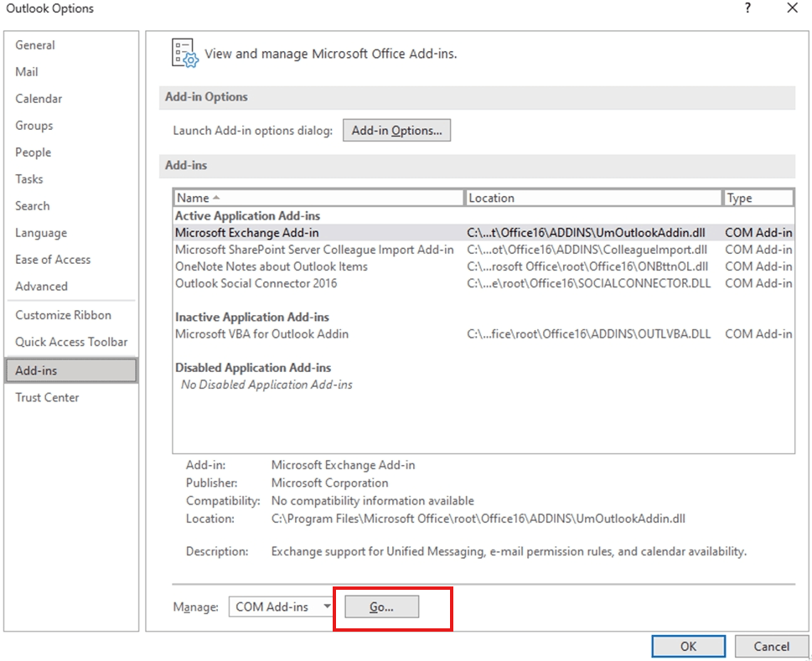Click the Location column header

[x=593, y=198]
